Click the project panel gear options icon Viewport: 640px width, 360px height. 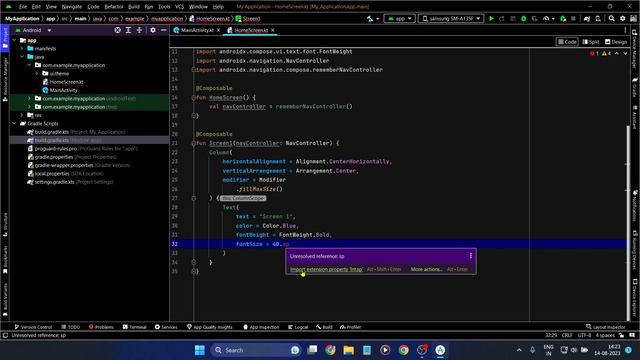tap(153, 30)
